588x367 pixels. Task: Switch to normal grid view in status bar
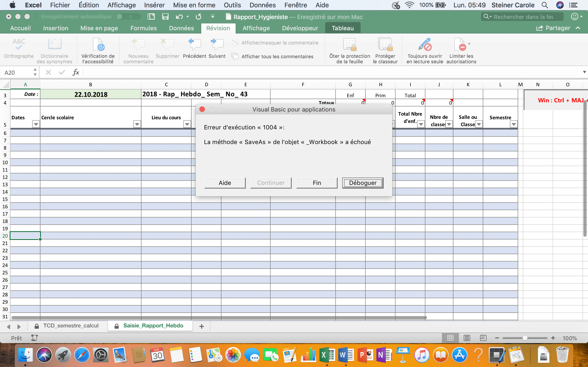click(450, 338)
